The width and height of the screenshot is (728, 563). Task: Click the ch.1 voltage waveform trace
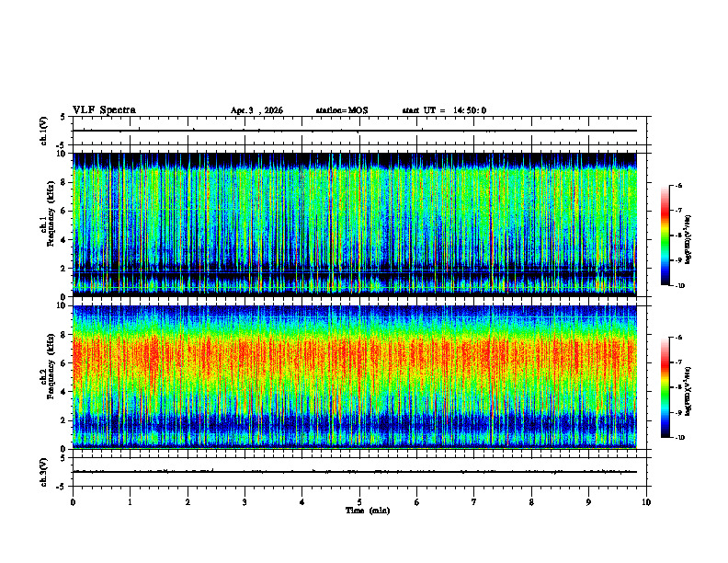355,131
